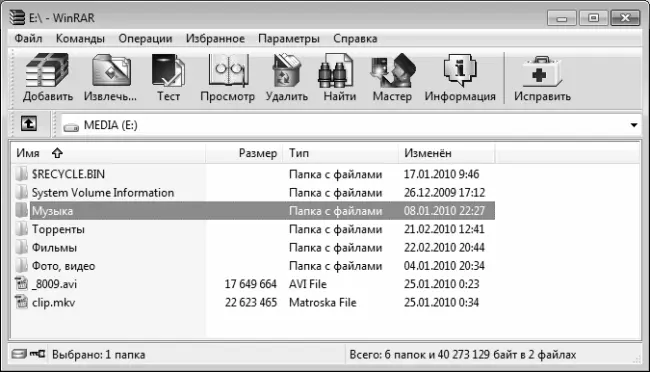
Task: Click the date 21.02.2010 12:41
Action: pyautogui.click(x=444, y=229)
